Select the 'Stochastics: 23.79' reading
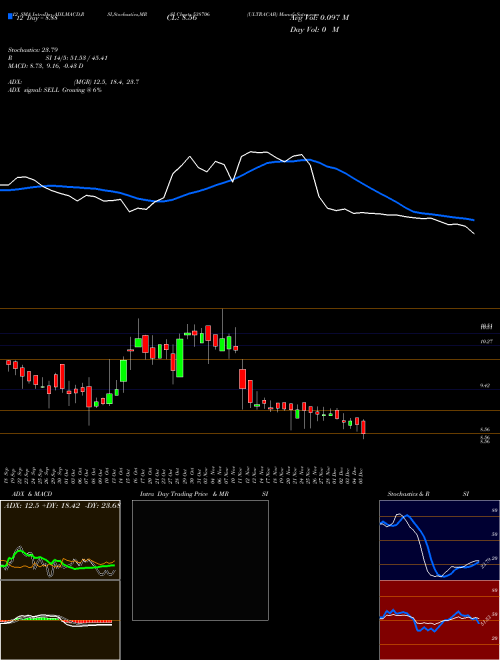500x660 pixels. [33, 50]
